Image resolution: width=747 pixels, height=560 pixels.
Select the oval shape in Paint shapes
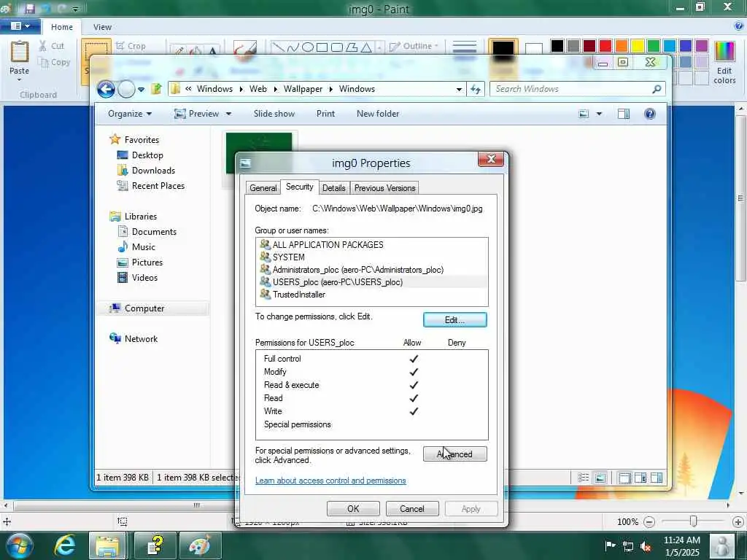[x=308, y=47]
